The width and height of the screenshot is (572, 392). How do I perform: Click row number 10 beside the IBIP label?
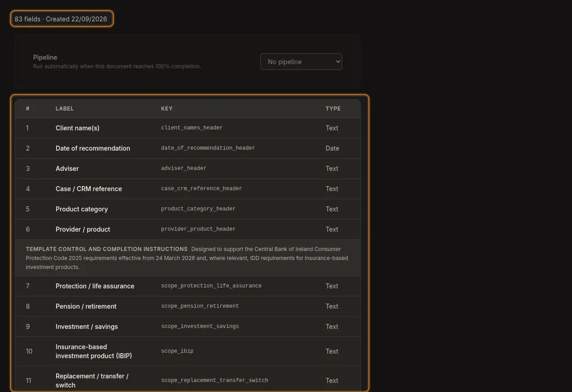pos(29,352)
